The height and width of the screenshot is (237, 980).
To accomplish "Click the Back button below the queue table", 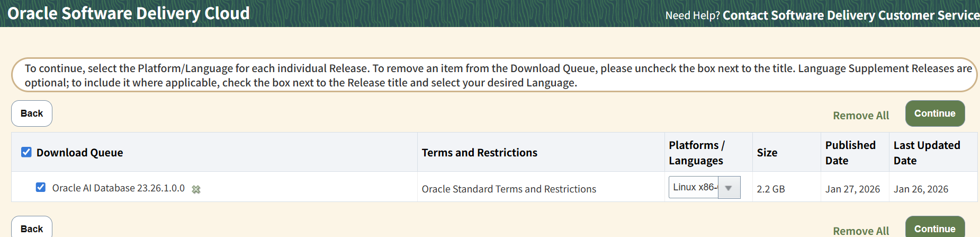I will [x=32, y=228].
